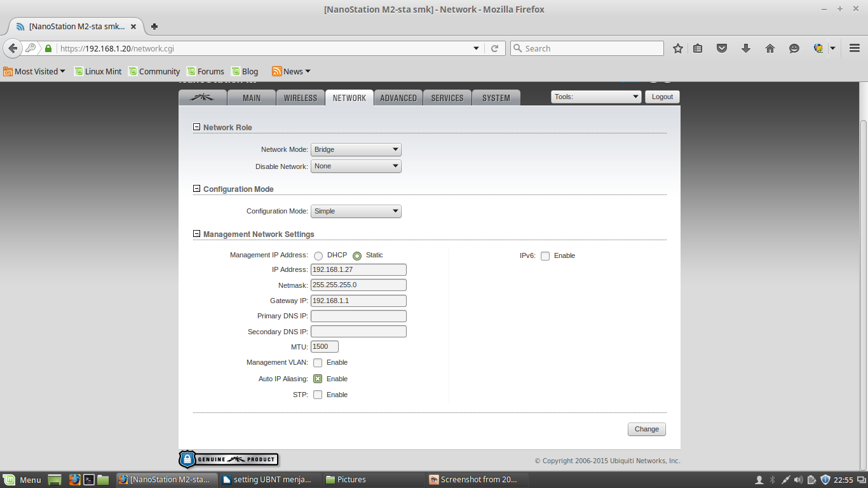
Task: Click the Home icon
Action: click(x=770, y=48)
